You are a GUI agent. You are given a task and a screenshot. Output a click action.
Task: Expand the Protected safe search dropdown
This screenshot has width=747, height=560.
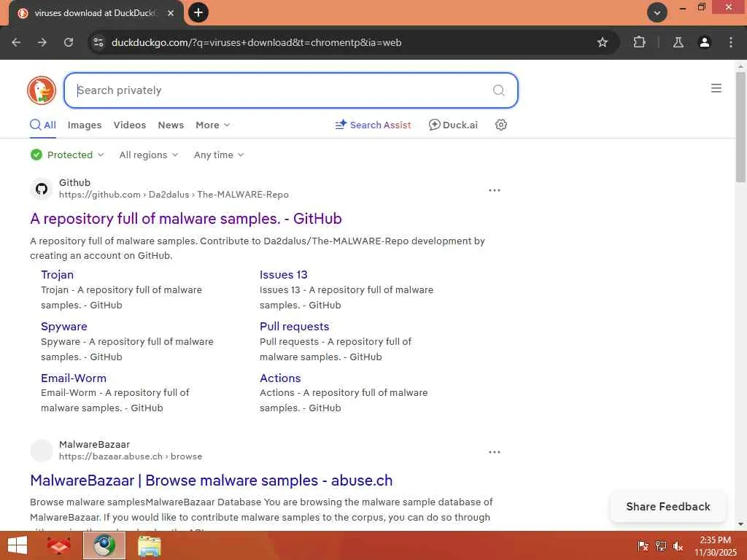coord(67,155)
